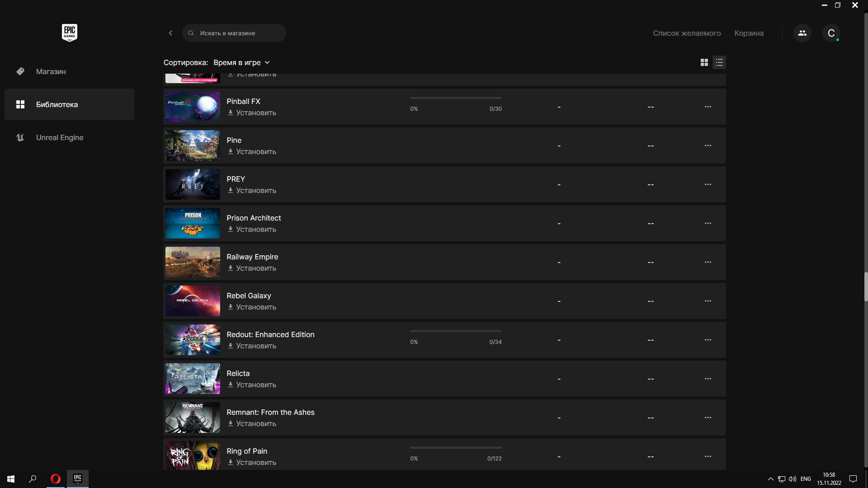868x488 pixels.
Task: Click the Remnant cover art
Action: pos(193,418)
